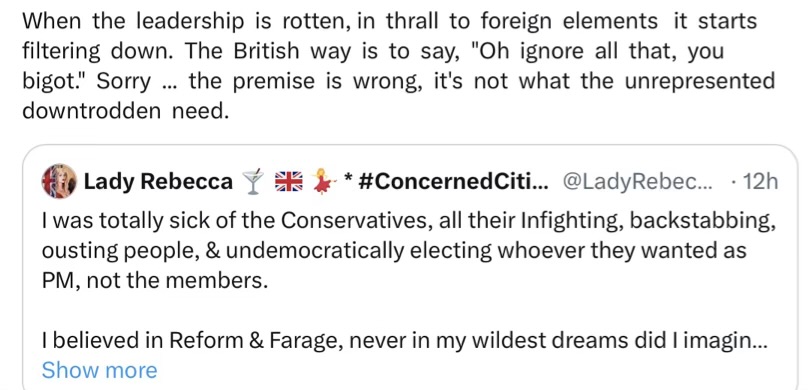Viewport: 808px width, 390px height.
Task: Open Lady Rebecca's profile avatar
Action: point(59,181)
